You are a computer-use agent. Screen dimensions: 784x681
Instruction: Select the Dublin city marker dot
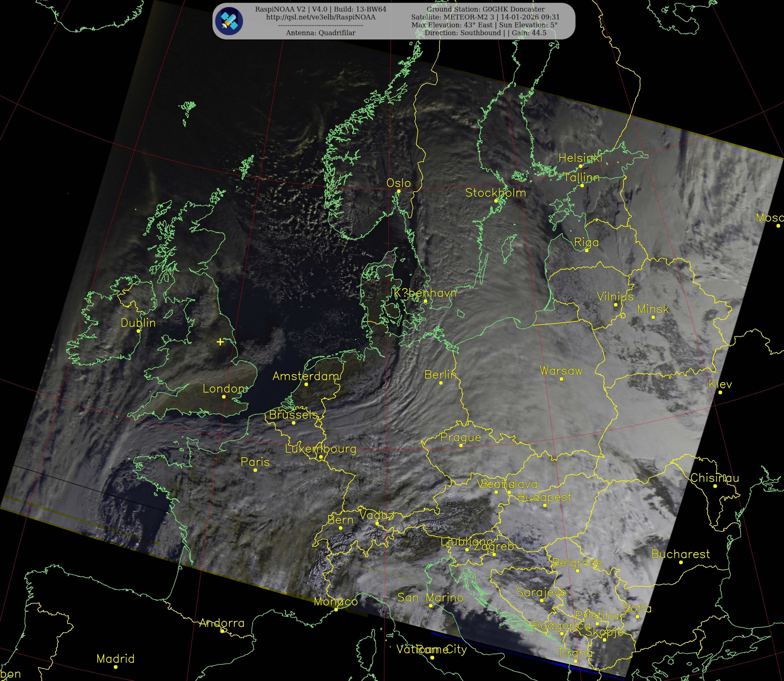(x=139, y=331)
